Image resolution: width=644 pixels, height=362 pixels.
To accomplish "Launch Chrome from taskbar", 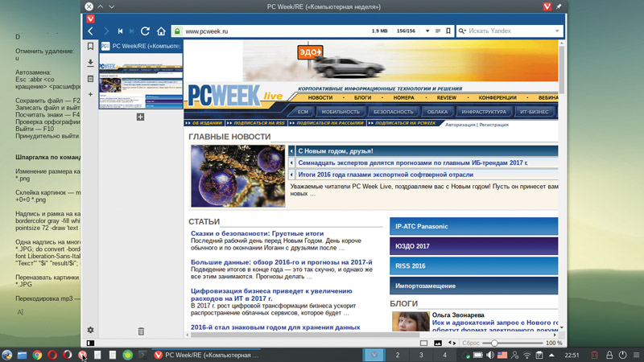I will pos(37,355).
